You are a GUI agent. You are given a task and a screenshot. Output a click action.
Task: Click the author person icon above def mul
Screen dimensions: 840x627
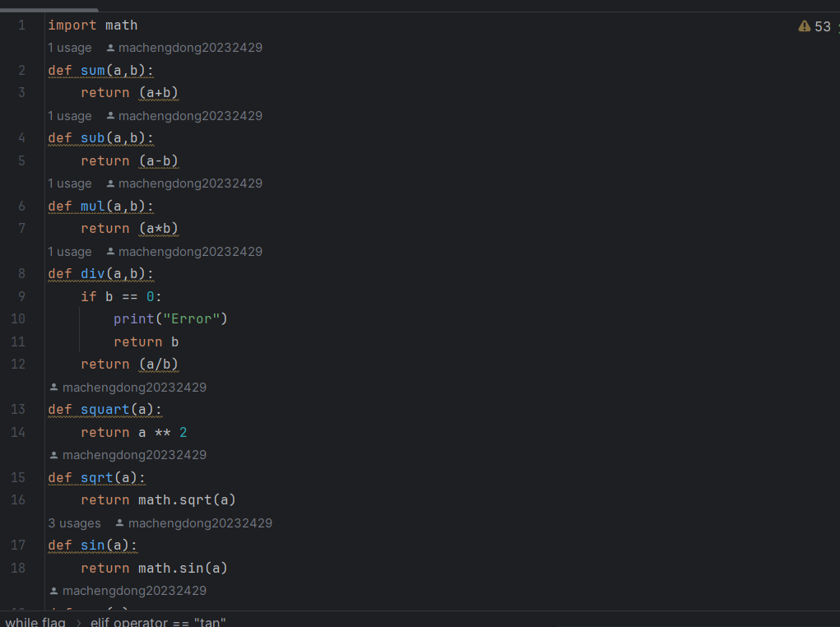pos(111,183)
